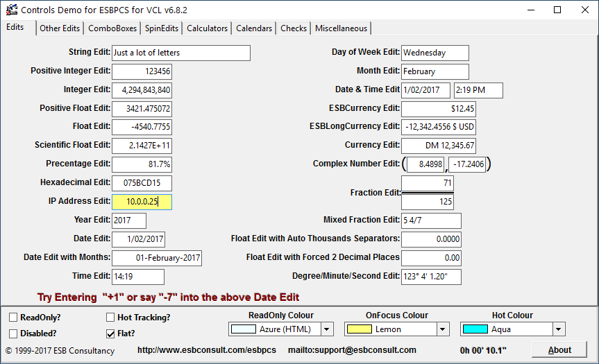
Task: Select the Calendars tab
Action: point(254,28)
